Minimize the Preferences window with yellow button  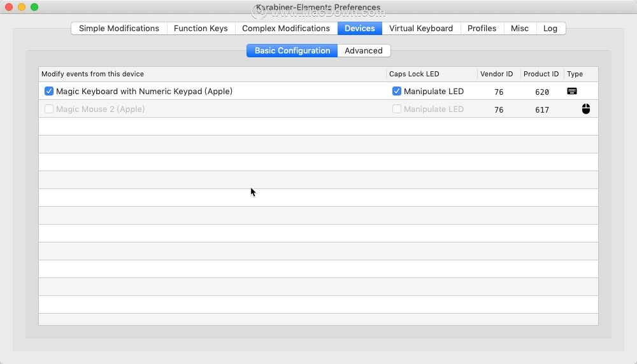[x=22, y=7]
